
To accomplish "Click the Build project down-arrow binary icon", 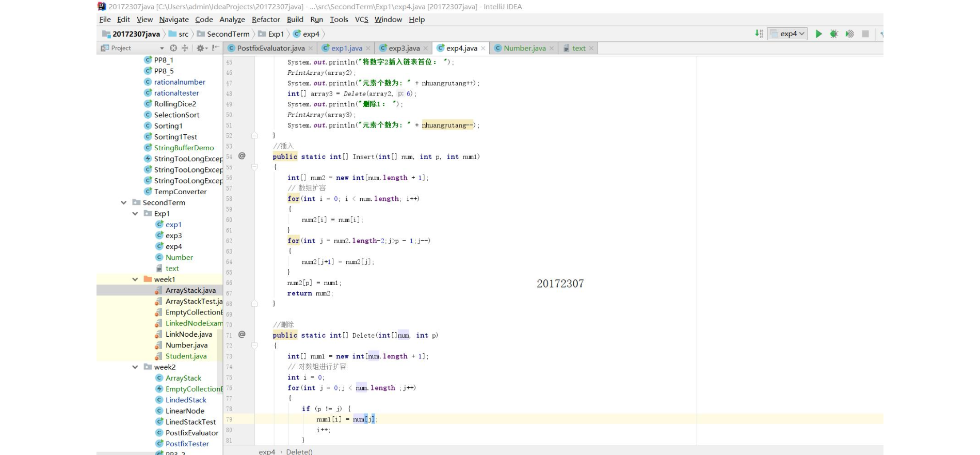I will point(759,34).
